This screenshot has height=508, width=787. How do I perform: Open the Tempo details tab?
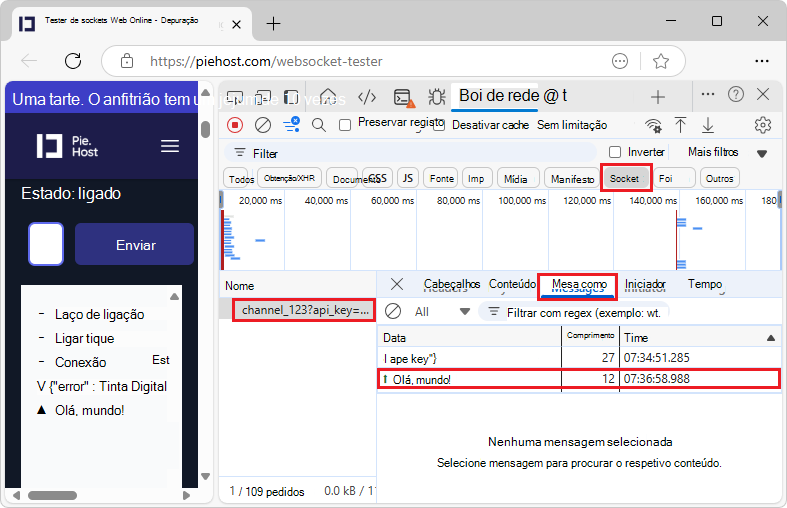pos(705,284)
